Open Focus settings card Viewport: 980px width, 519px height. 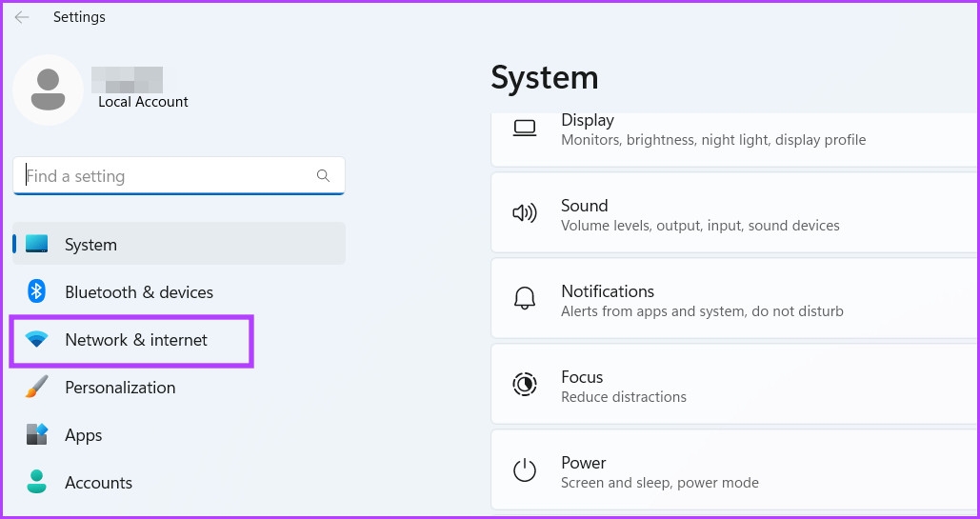[733, 384]
